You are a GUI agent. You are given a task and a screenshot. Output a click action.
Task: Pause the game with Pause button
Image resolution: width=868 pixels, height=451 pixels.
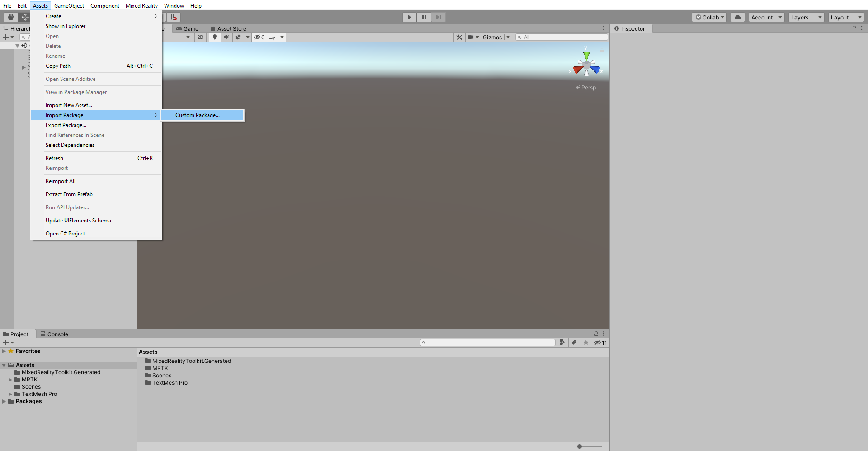point(424,17)
